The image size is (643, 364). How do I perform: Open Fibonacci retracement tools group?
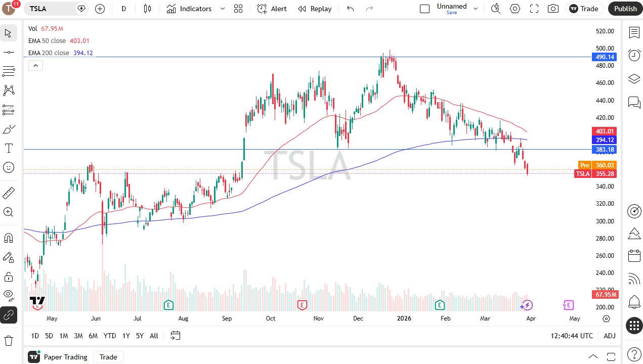click(9, 71)
